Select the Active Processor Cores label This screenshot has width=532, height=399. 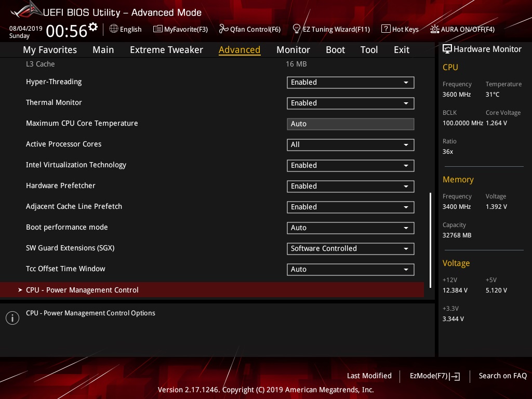pyautogui.click(x=64, y=144)
